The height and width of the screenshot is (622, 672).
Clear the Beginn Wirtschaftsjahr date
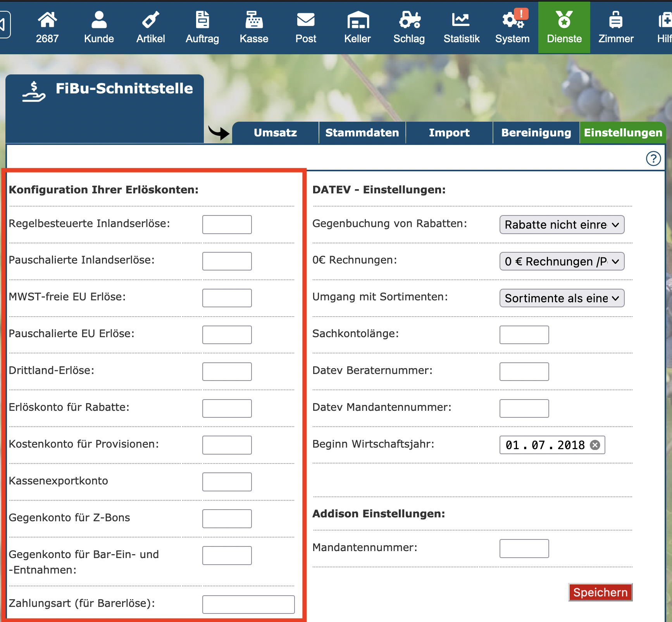coord(595,445)
